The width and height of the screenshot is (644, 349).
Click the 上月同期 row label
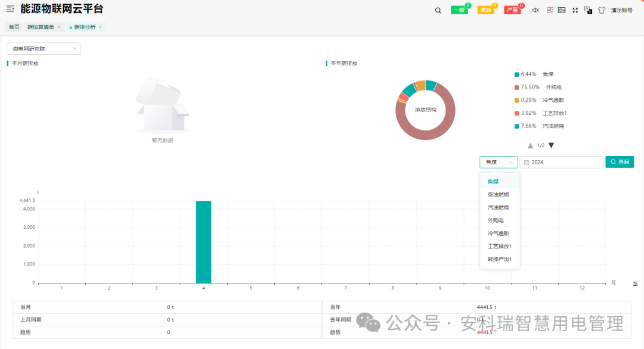[x=31, y=320]
